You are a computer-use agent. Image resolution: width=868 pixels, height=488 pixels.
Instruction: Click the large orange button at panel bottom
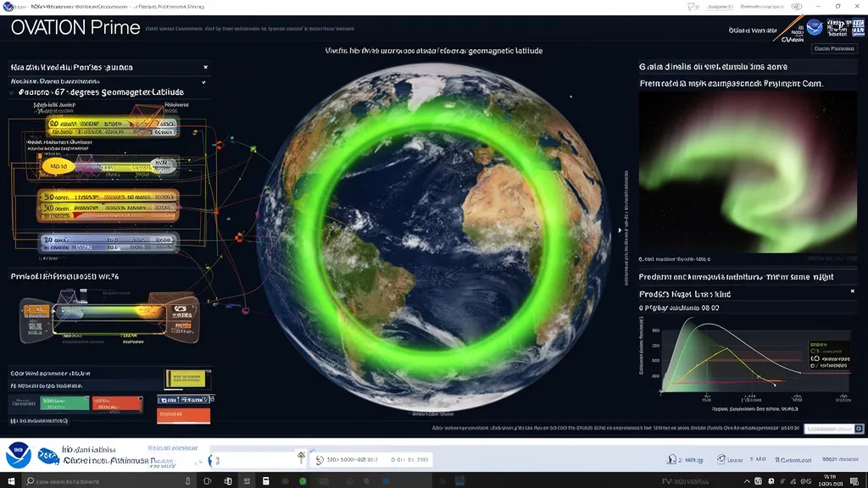pos(183,415)
